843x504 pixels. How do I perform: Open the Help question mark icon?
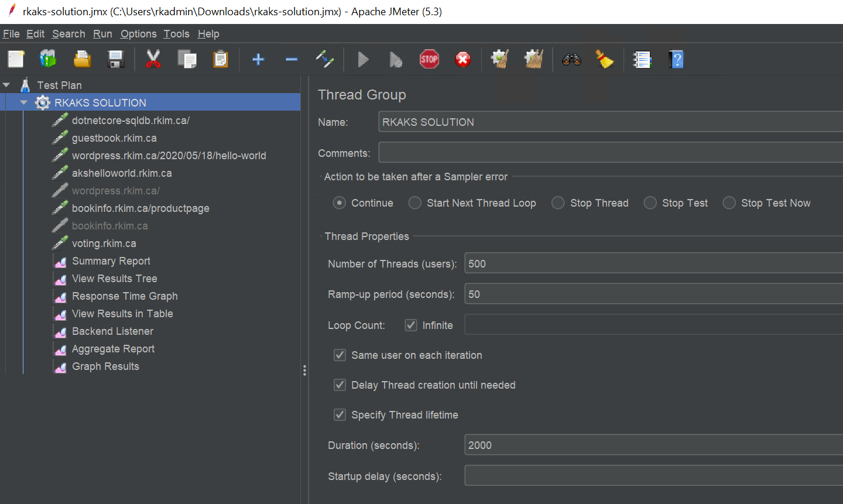(x=676, y=59)
